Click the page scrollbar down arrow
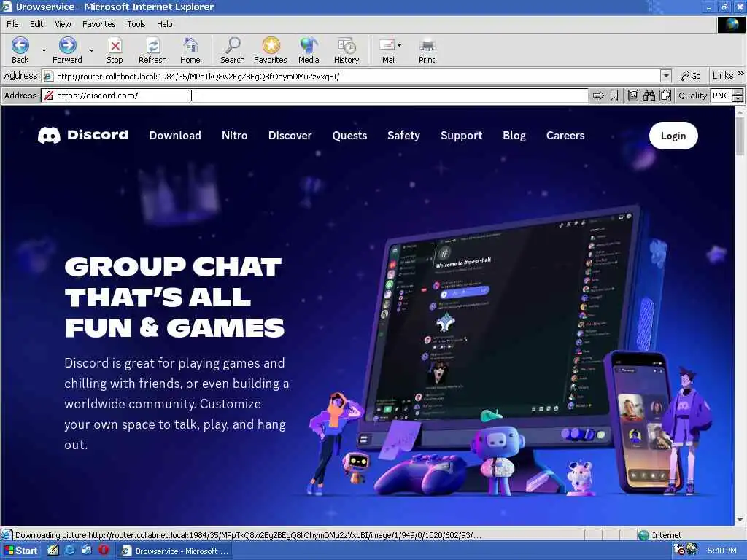Image resolution: width=747 pixels, height=560 pixels. pos(740,520)
